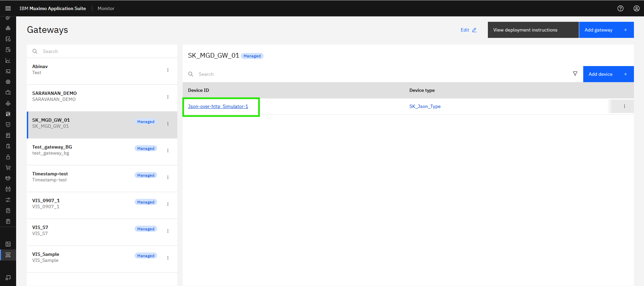Screen dimensions: 644x286
Task: Click the Add gateway button
Action: [x=606, y=30]
